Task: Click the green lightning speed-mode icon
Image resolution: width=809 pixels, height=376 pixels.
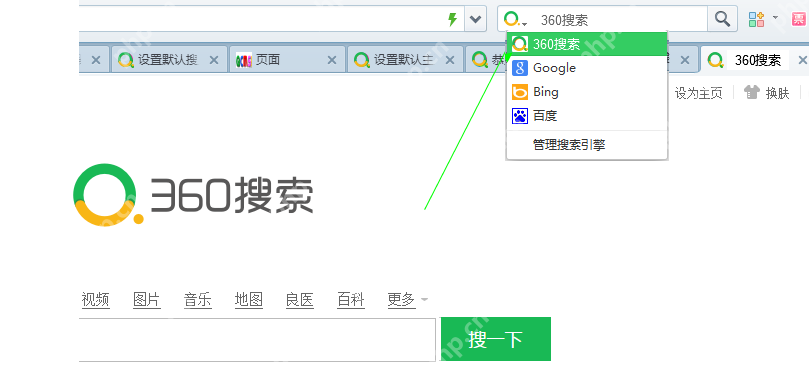Action: tap(452, 20)
